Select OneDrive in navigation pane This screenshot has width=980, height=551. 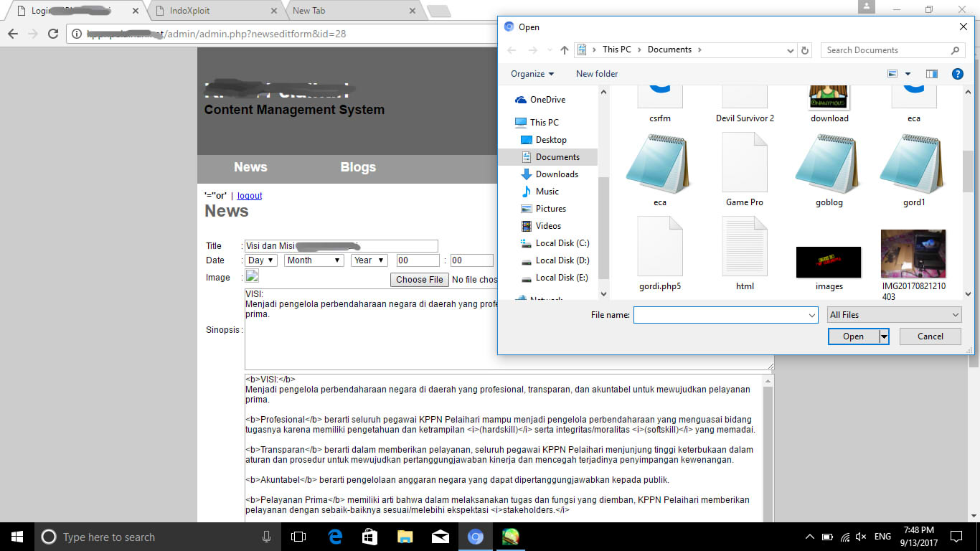(547, 100)
